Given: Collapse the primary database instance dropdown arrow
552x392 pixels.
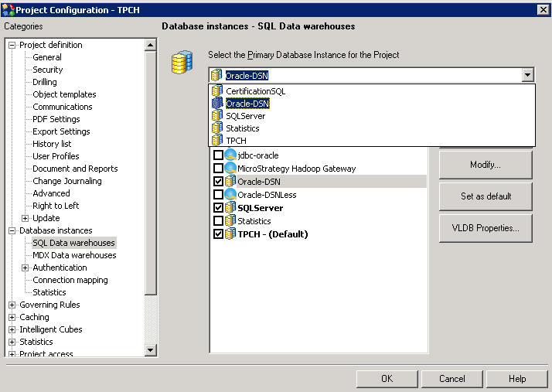Looking at the screenshot, I should click(x=527, y=75).
